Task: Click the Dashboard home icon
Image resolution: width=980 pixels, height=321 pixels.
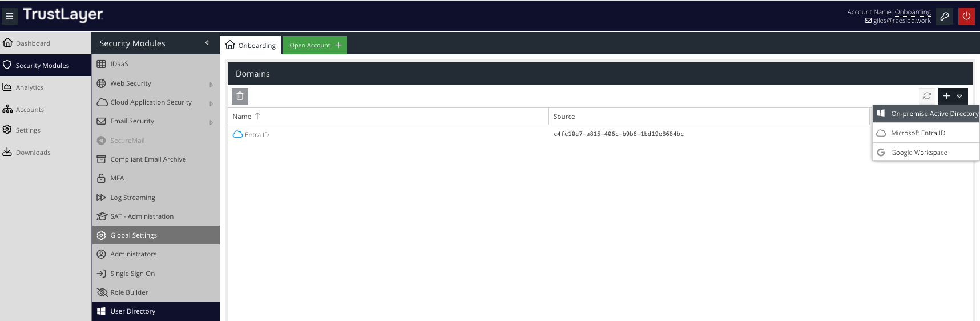Action: (x=7, y=42)
